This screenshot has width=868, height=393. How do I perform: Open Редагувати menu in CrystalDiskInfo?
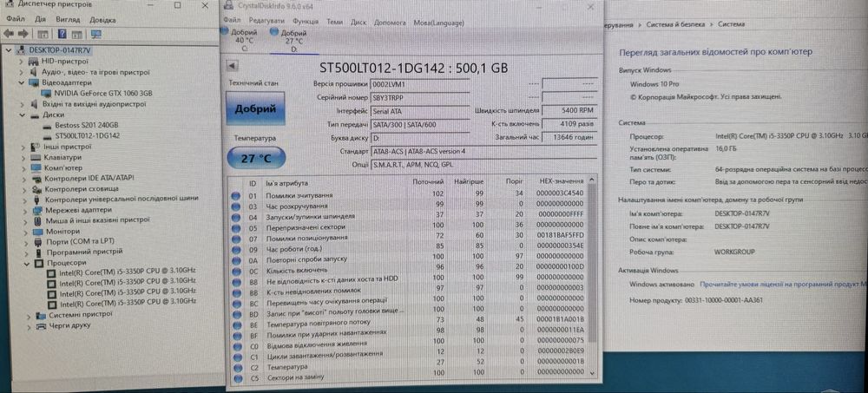[266, 23]
